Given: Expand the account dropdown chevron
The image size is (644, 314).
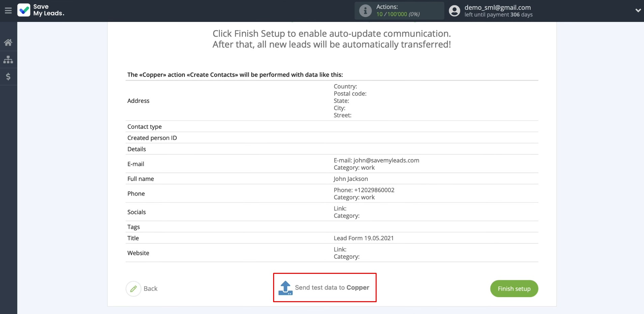Looking at the screenshot, I should coord(638,10).
